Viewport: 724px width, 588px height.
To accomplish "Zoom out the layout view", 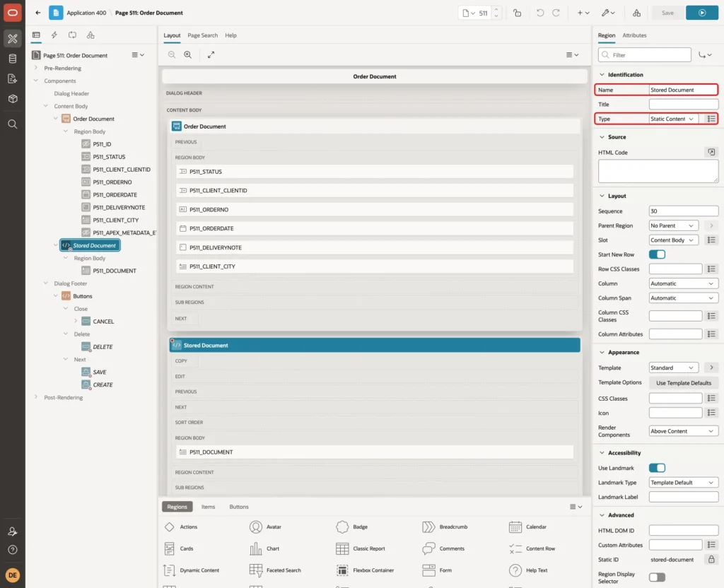I will (x=172, y=54).
